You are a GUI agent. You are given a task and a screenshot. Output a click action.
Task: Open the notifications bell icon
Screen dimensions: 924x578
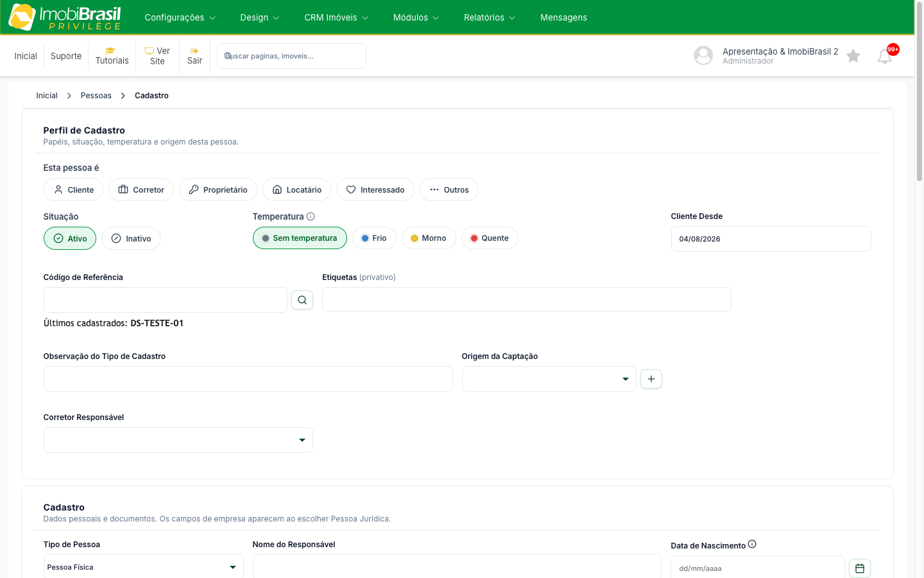pyautogui.click(x=885, y=57)
